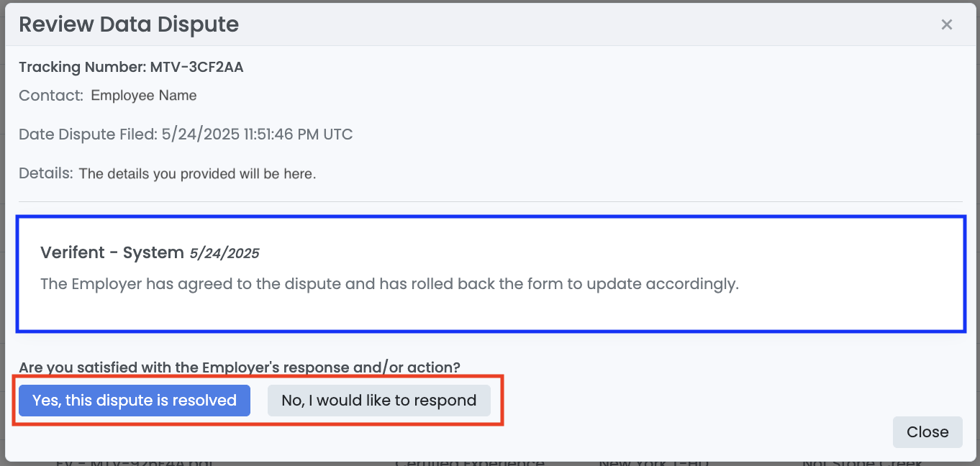Click "Certified Experience" text behind the dialog

(469, 462)
